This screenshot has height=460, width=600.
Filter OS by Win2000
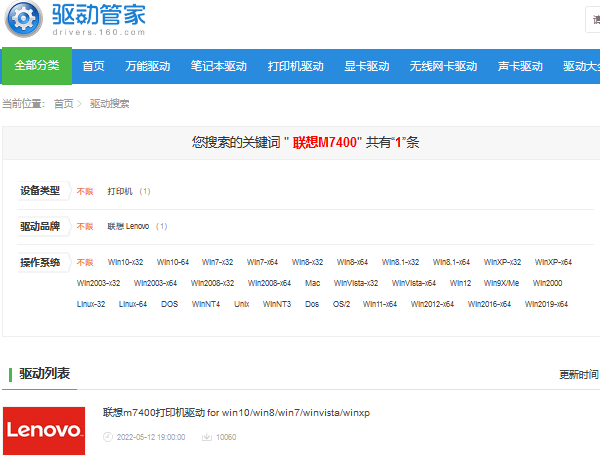[x=547, y=283]
